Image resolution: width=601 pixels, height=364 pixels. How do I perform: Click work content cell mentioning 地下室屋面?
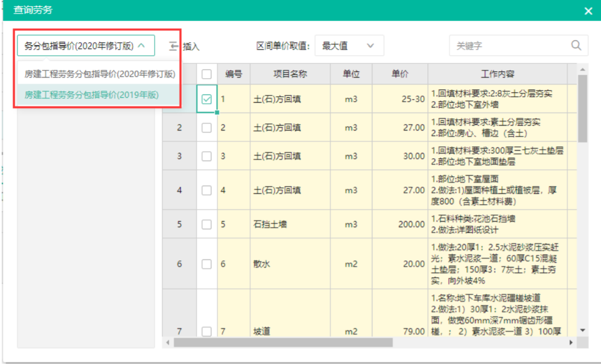(497, 190)
